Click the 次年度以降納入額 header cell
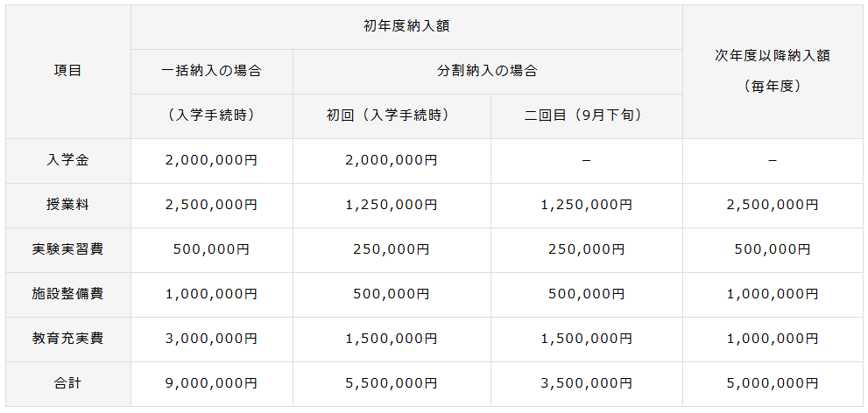 [772, 55]
